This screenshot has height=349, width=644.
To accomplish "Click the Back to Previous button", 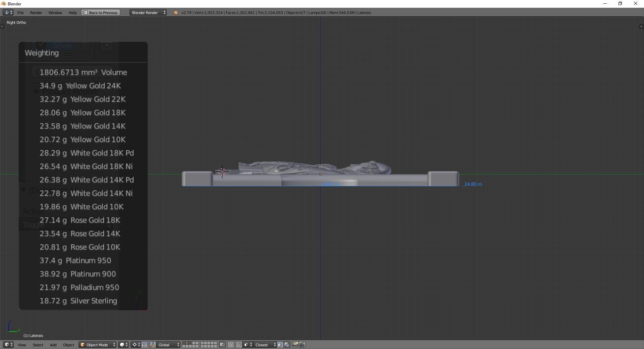I will pyautogui.click(x=100, y=13).
